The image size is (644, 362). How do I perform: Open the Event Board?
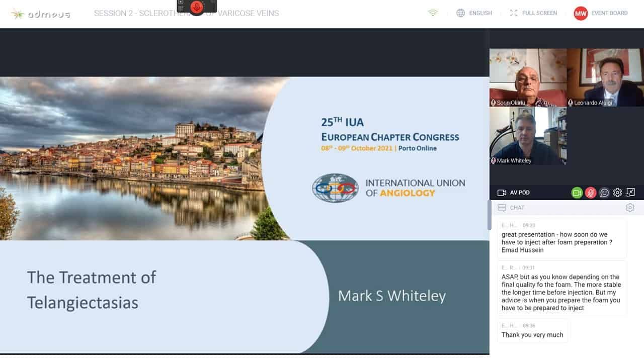click(x=609, y=13)
